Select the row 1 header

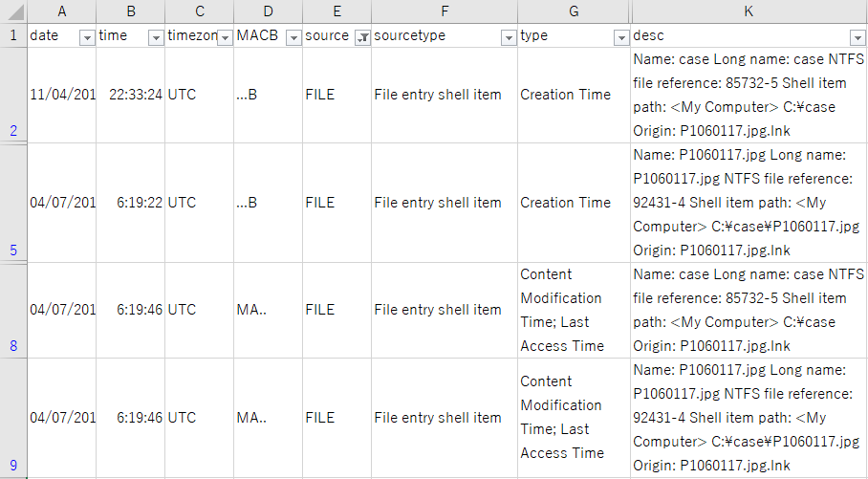[x=13, y=35]
